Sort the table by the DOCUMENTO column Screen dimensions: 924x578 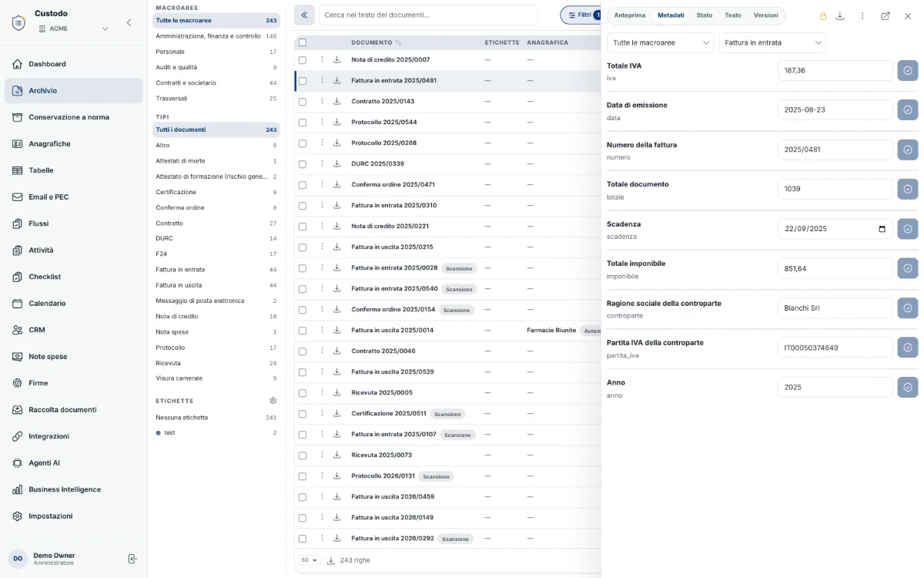coord(376,42)
